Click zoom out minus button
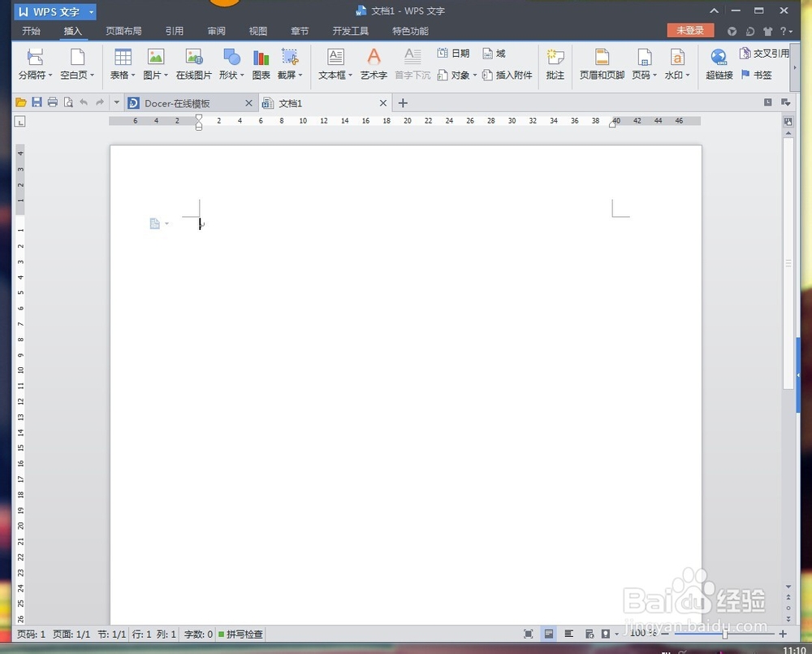The image size is (812, 654). 666,634
